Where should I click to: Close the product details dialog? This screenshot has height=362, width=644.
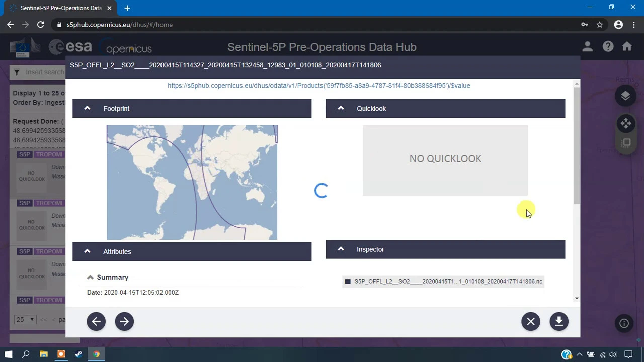point(531,321)
